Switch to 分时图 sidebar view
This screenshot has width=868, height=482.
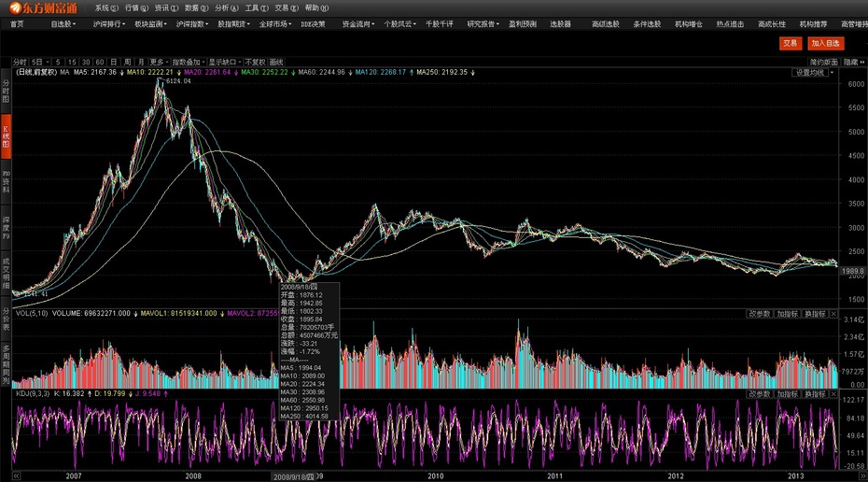point(6,91)
